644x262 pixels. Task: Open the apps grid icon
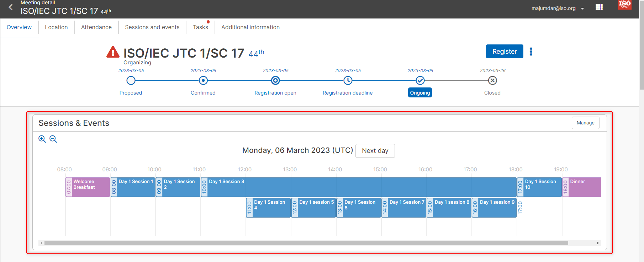599,7
